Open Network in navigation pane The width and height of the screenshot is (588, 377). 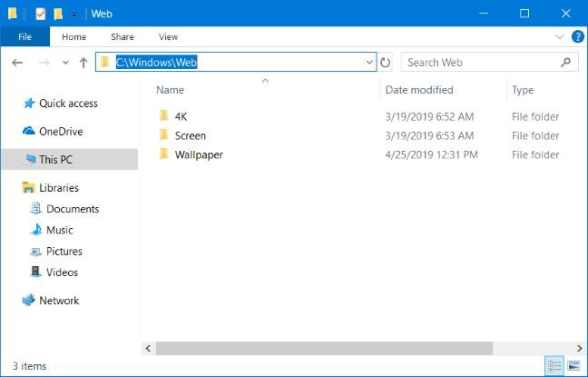coord(59,301)
